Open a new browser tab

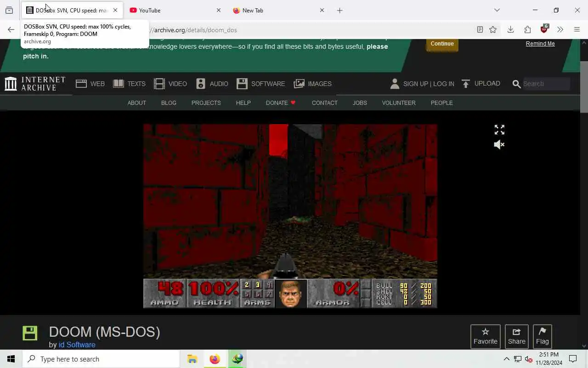340,10
